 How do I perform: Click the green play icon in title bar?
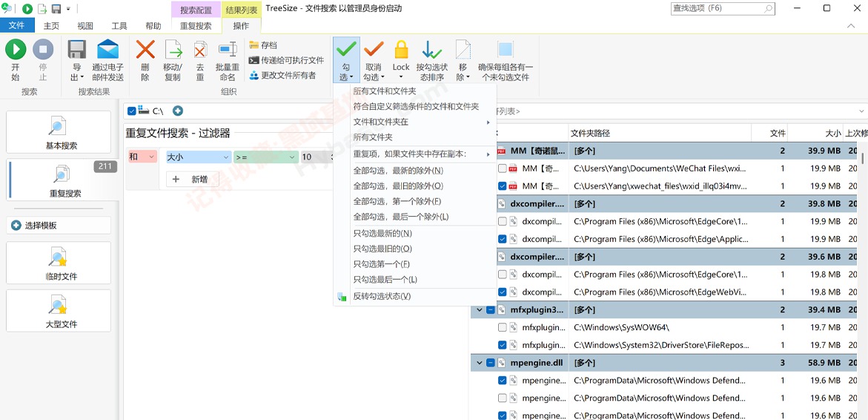(27, 9)
